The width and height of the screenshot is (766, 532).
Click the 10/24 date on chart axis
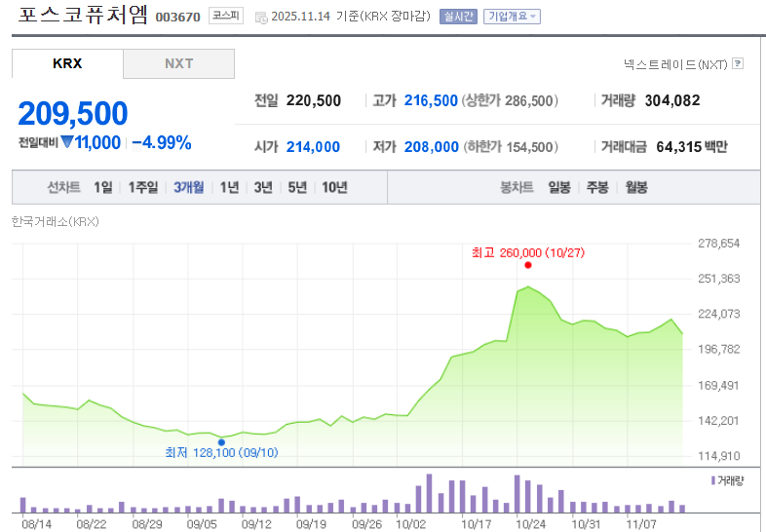pyautogui.click(x=530, y=524)
